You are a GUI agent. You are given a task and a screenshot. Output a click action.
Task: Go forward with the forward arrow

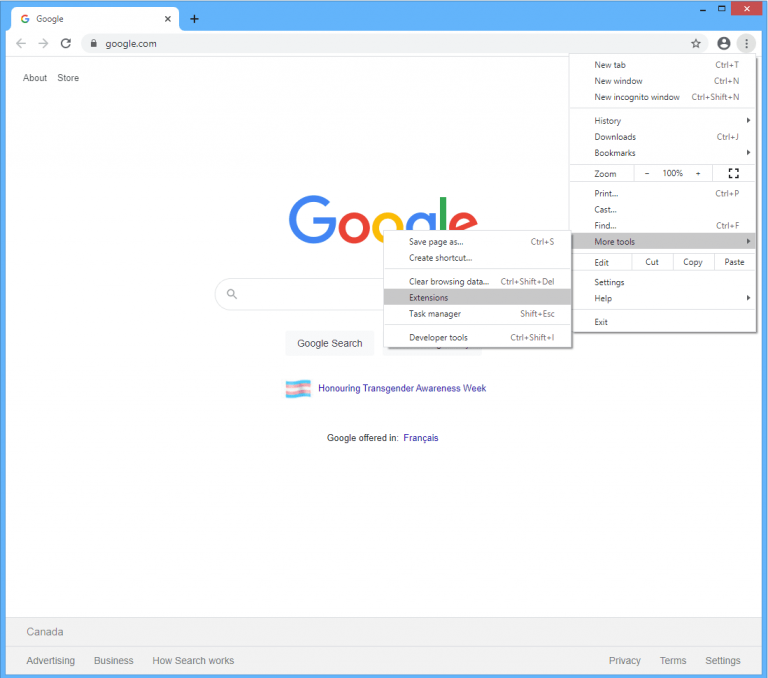(x=44, y=44)
